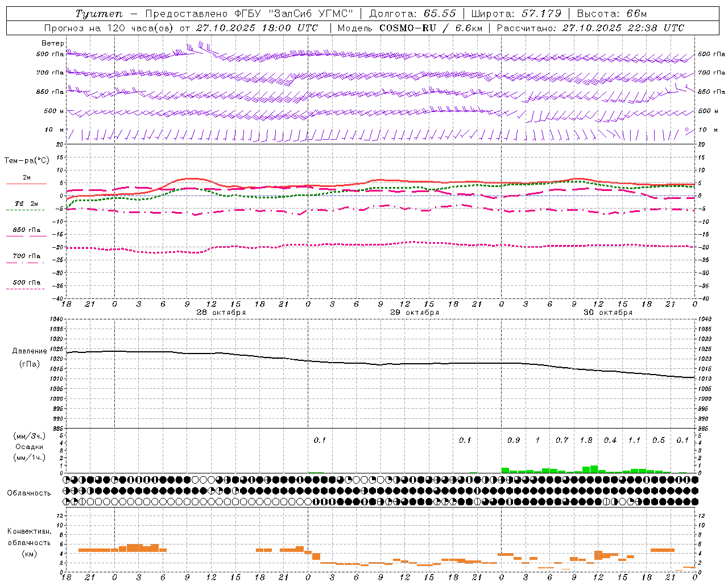Screen dimensions: 728x582
Task: Click the Тем-ра(°C) panel label
Action: coord(27,160)
